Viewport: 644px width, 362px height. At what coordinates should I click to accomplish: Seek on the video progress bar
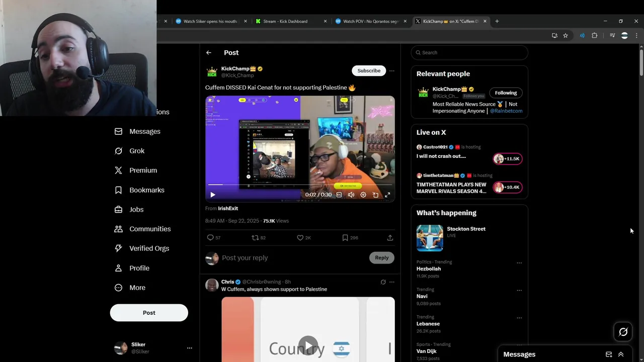300,185
